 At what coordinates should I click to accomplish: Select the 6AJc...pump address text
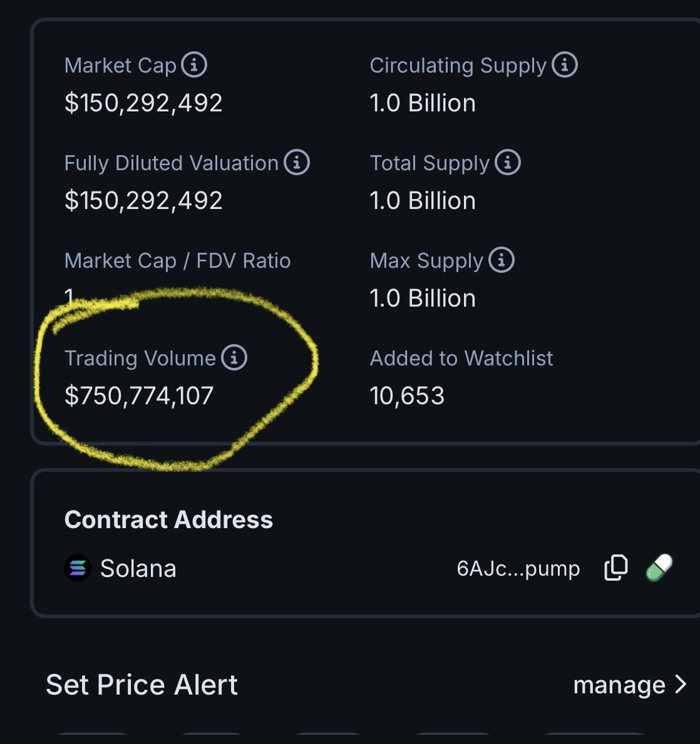518,568
